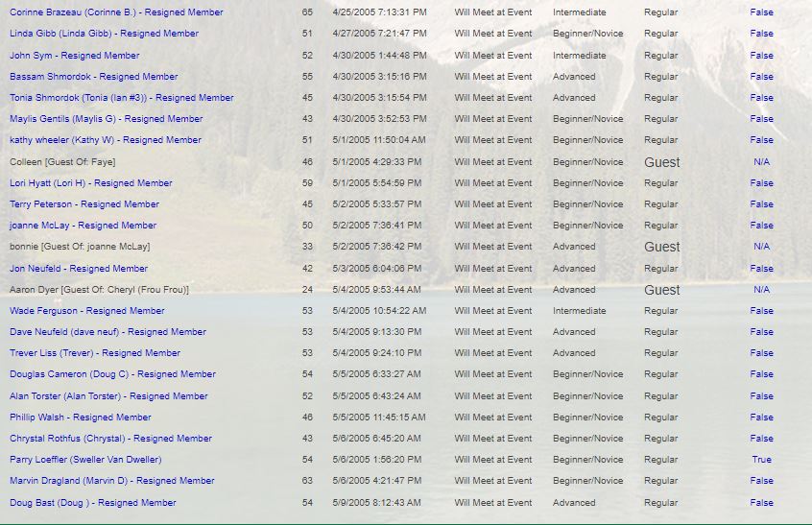Open Douglas Cameron (Doug C) profile
This screenshot has width=812, height=525.
112,374
